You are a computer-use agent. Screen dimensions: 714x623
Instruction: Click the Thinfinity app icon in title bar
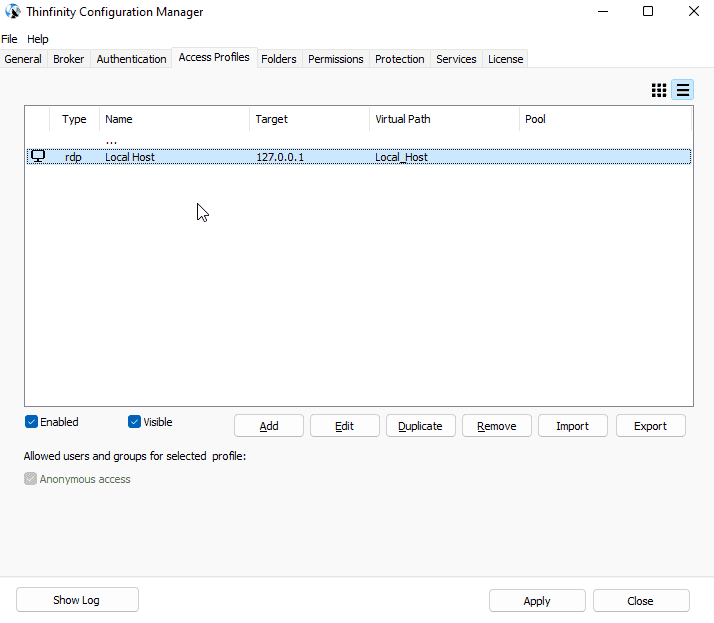pyautogui.click(x=13, y=11)
